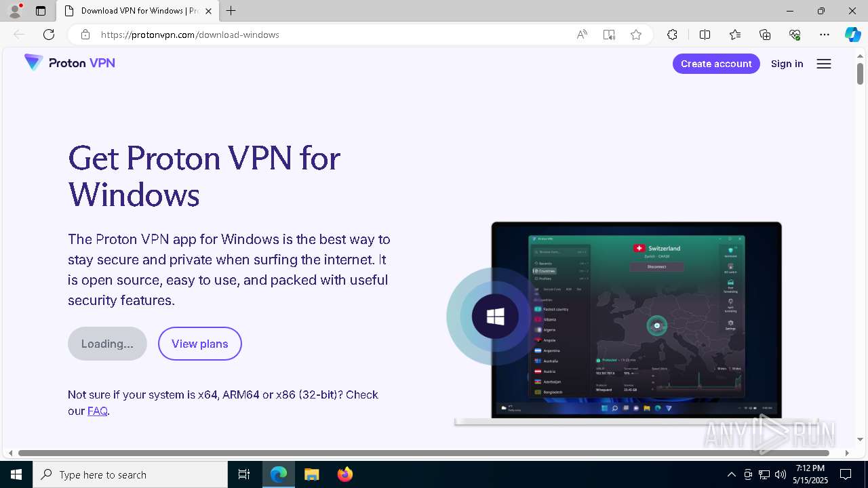Image resolution: width=868 pixels, height=488 pixels.
Task: Click the laptop app screenshot image
Action: (636, 322)
